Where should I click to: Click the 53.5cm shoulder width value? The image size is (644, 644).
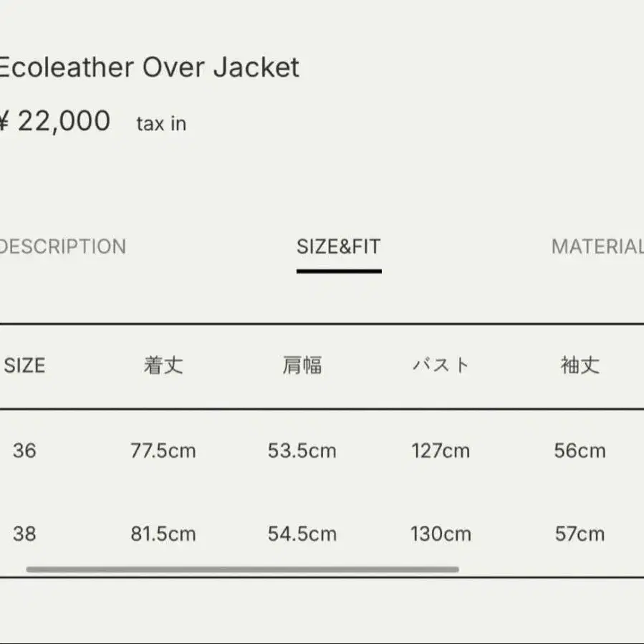tap(302, 451)
